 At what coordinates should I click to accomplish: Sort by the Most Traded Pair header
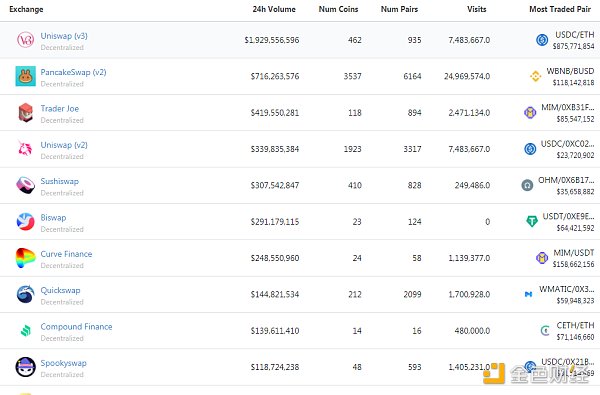pos(560,9)
